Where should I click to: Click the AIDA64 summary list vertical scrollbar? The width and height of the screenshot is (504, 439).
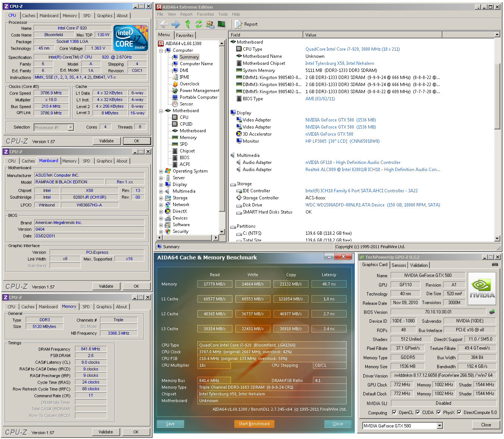point(497,136)
